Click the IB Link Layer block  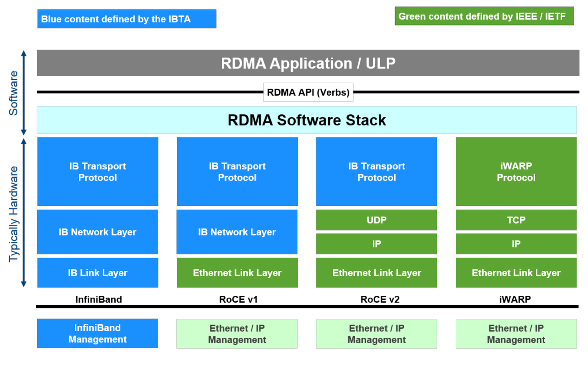[97, 272]
